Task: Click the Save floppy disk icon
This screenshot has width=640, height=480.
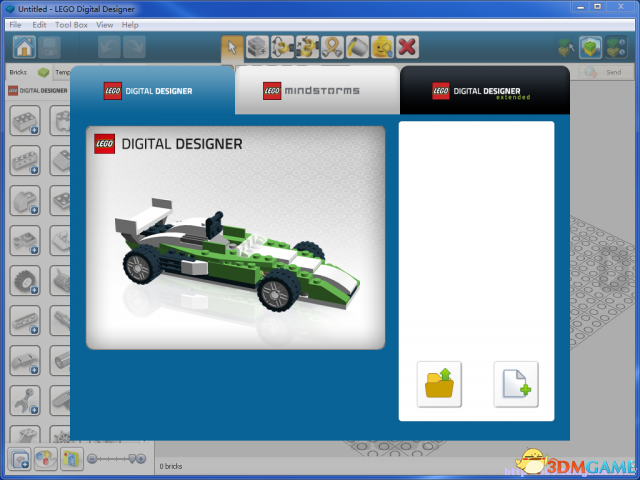Action: 49,47
